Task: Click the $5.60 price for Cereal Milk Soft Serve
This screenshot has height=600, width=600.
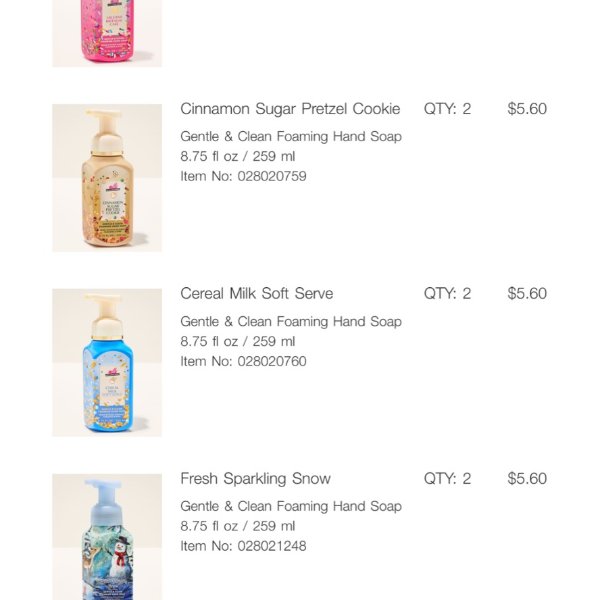Action: 527,294
